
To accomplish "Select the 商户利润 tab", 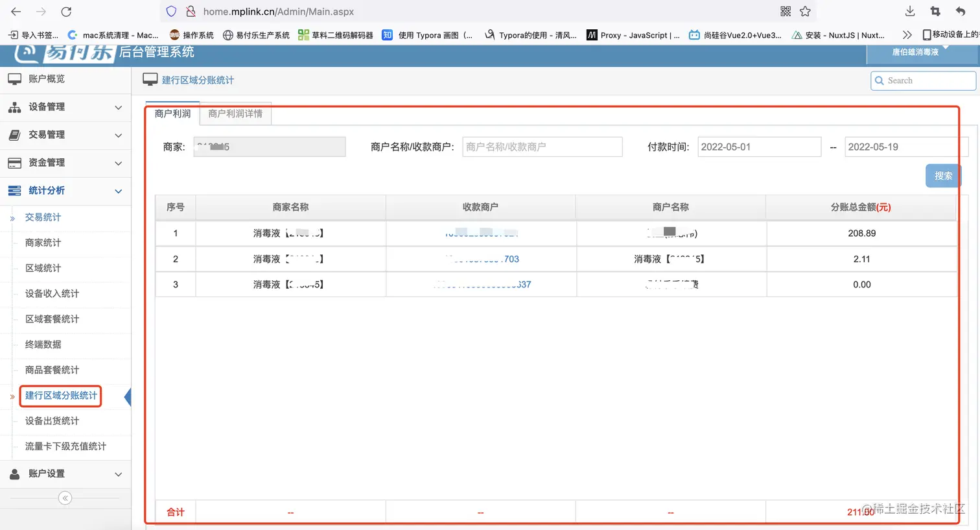I will [172, 114].
